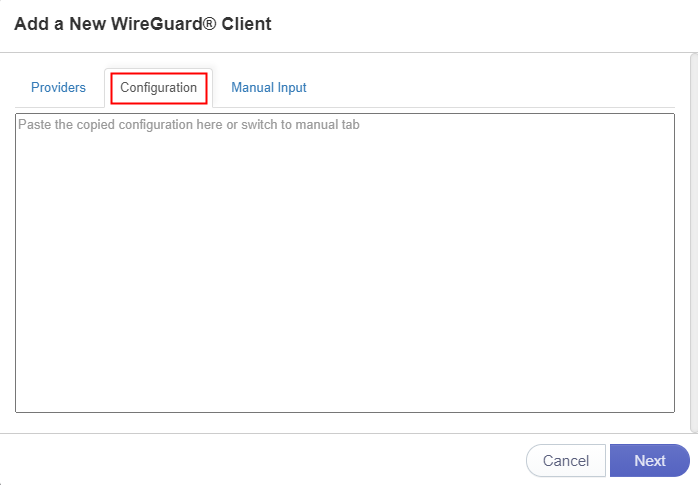Image resolution: width=698 pixels, height=485 pixels.
Task: Show the Providers list tab
Action: click(x=58, y=88)
